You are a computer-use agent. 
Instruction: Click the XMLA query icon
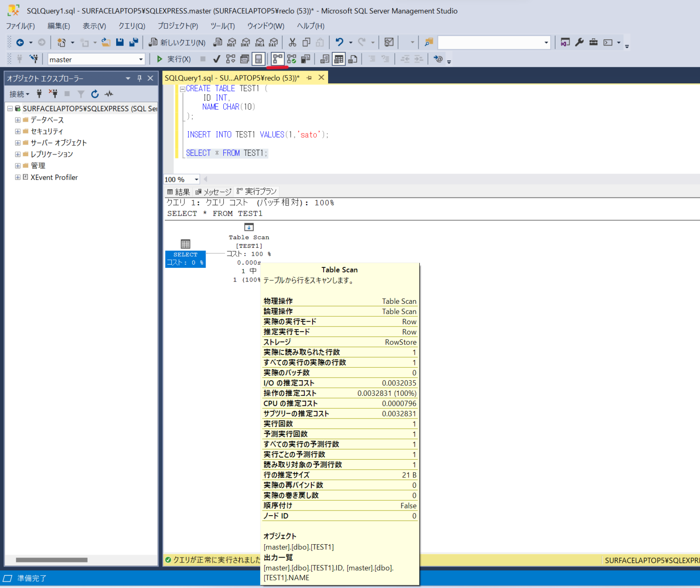[x=260, y=42]
